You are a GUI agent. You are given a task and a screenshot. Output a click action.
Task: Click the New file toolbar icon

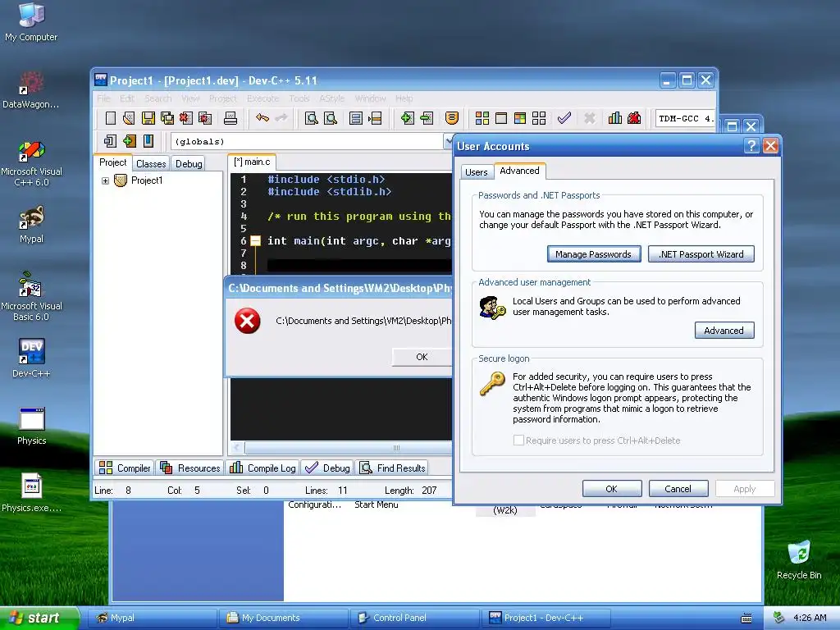pyautogui.click(x=111, y=118)
